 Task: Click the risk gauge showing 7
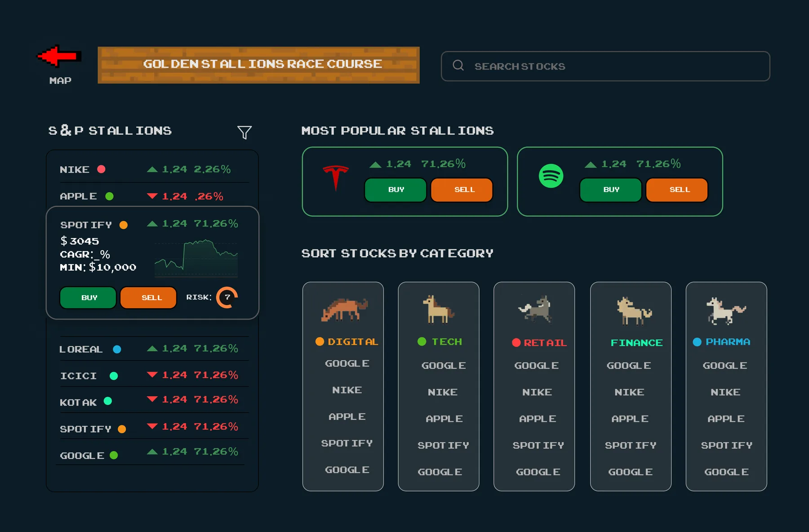tap(227, 297)
